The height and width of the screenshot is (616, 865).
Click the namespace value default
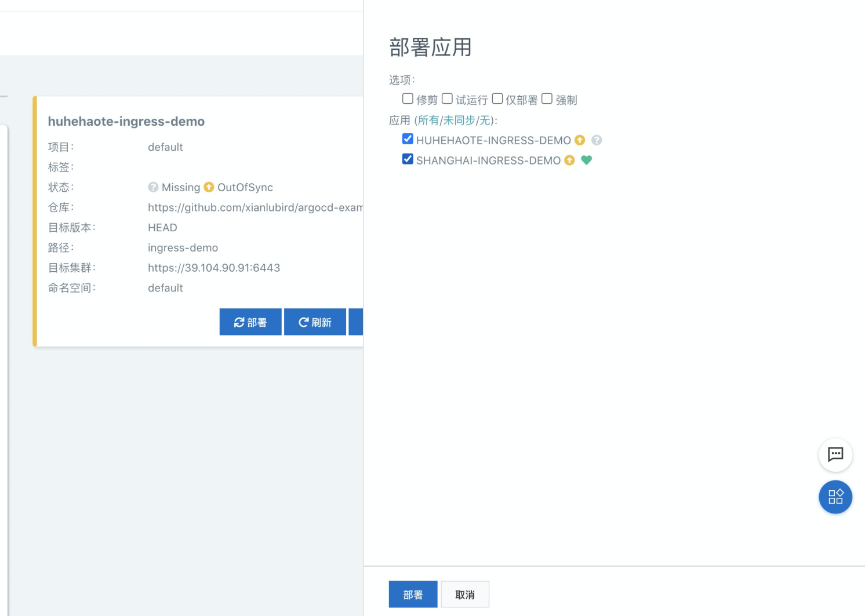coord(165,288)
